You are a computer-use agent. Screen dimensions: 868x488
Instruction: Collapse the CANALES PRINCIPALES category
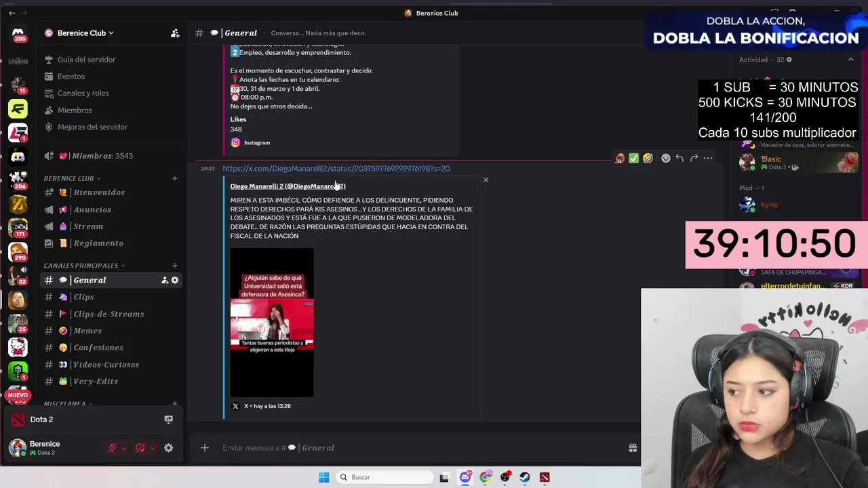84,266
